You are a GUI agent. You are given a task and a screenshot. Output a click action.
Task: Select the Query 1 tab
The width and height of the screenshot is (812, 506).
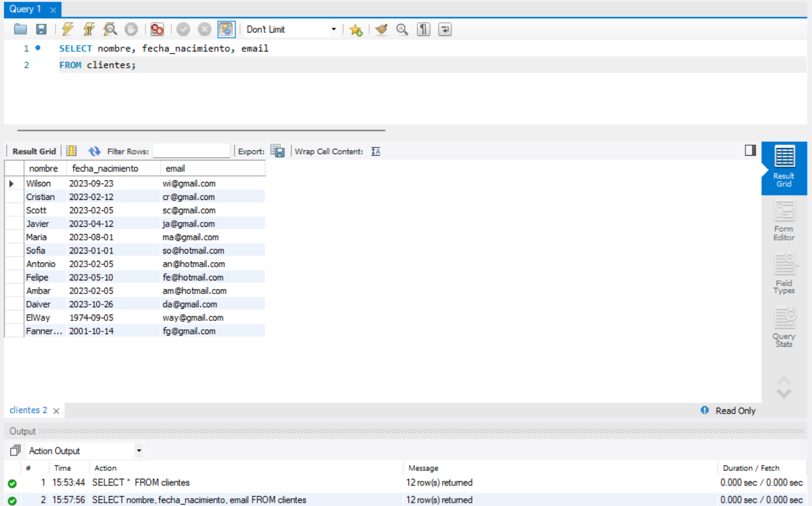25,9
